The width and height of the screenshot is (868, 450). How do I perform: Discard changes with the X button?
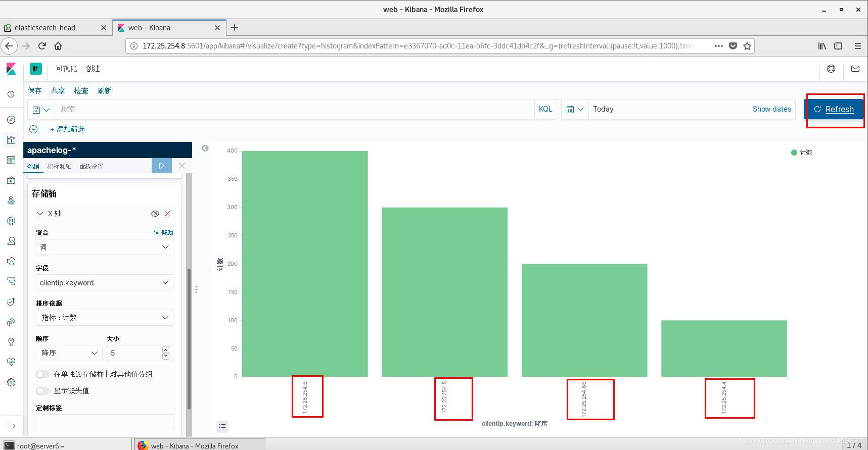(x=182, y=166)
